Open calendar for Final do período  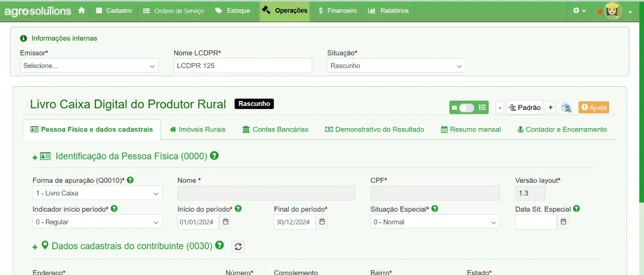coord(322,222)
